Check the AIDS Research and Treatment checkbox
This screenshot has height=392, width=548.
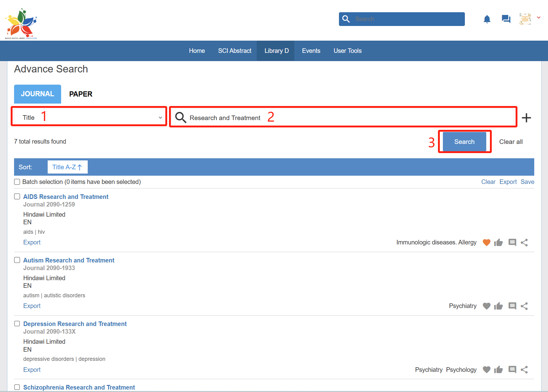[17, 196]
